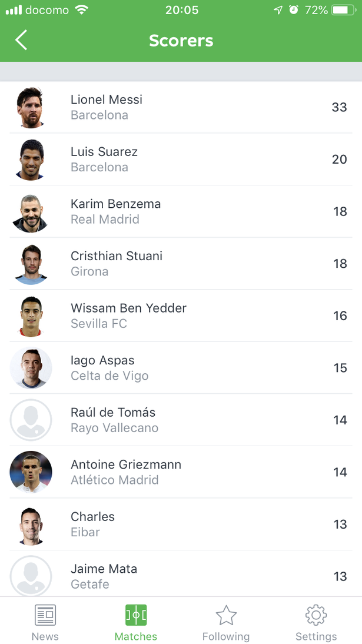Tap the back arrow in the header

[21, 40]
